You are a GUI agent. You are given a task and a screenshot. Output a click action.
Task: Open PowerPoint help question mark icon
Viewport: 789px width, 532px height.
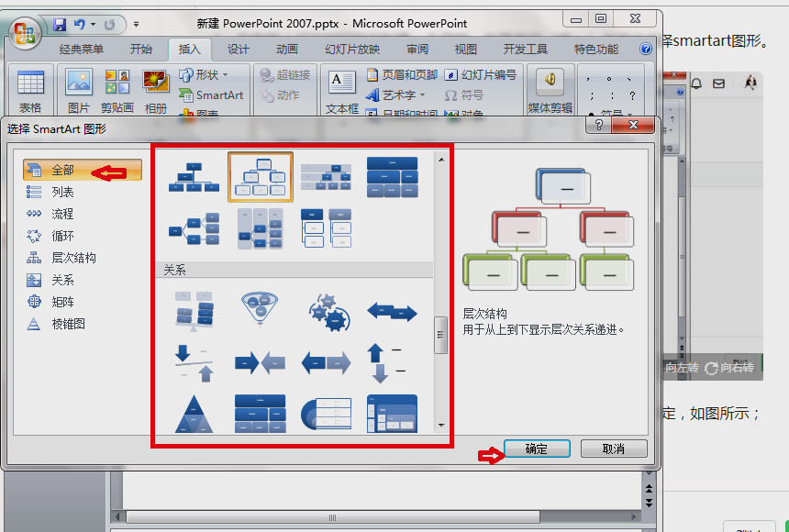[x=646, y=49]
